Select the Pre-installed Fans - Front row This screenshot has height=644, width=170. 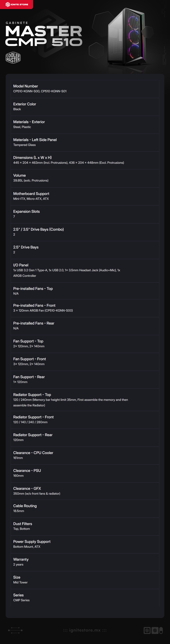(x=85, y=308)
